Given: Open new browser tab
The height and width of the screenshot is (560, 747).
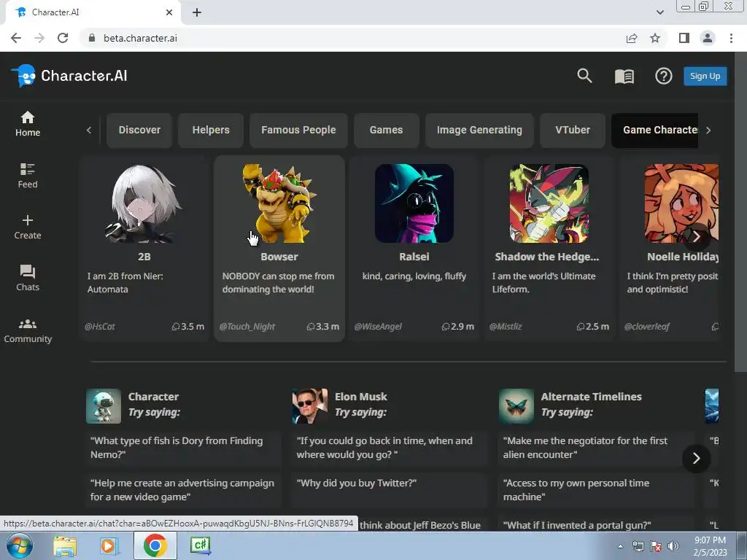Looking at the screenshot, I should tap(197, 12).
